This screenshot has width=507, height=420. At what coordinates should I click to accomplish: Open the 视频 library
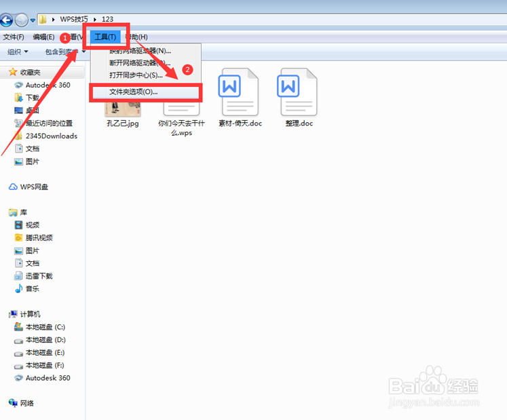tap(27, 225)
